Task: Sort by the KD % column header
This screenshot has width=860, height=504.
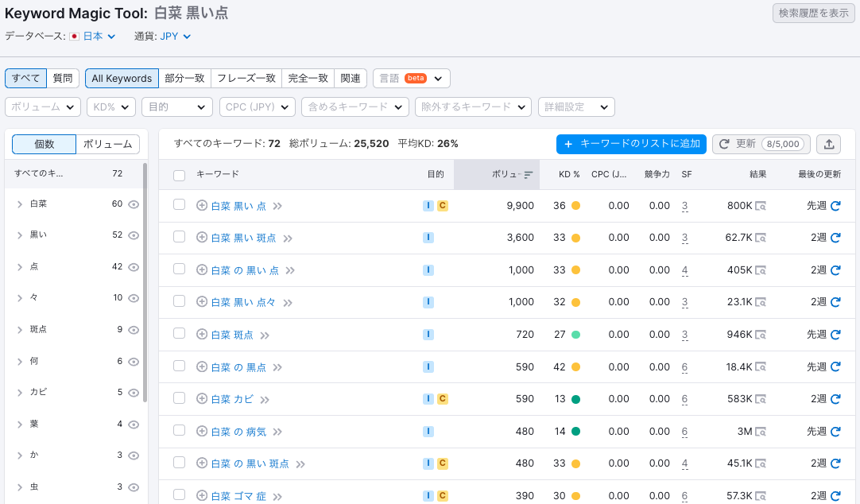Action: [x=569, y=174]
